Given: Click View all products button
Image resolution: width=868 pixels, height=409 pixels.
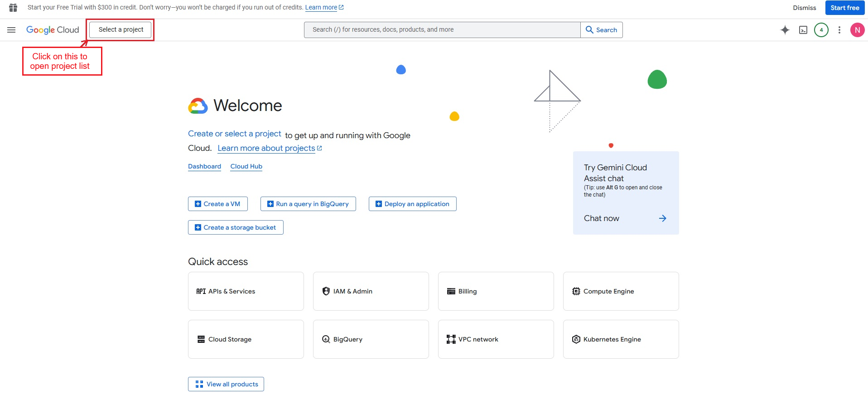Looking at the screenshot, I should point(226,384).
